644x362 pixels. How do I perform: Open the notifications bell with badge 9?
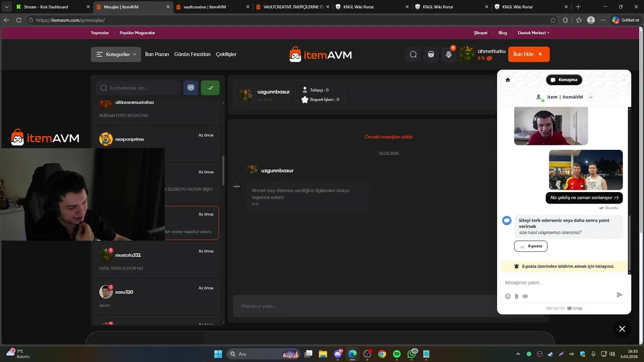[449, 54]
